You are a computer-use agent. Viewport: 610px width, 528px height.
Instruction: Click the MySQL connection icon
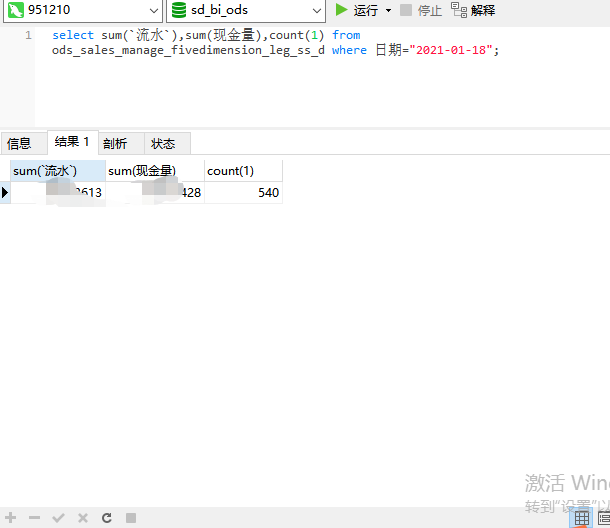[x=16, y=10]
